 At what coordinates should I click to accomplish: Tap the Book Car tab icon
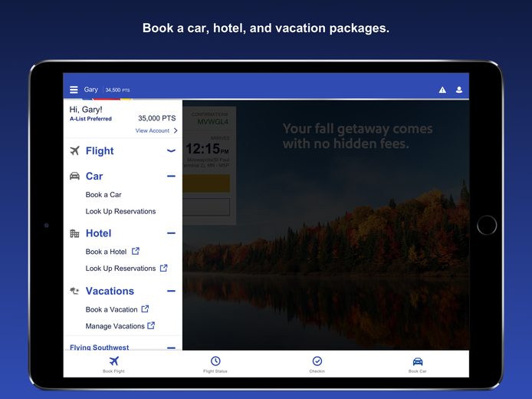click(418, 361)
